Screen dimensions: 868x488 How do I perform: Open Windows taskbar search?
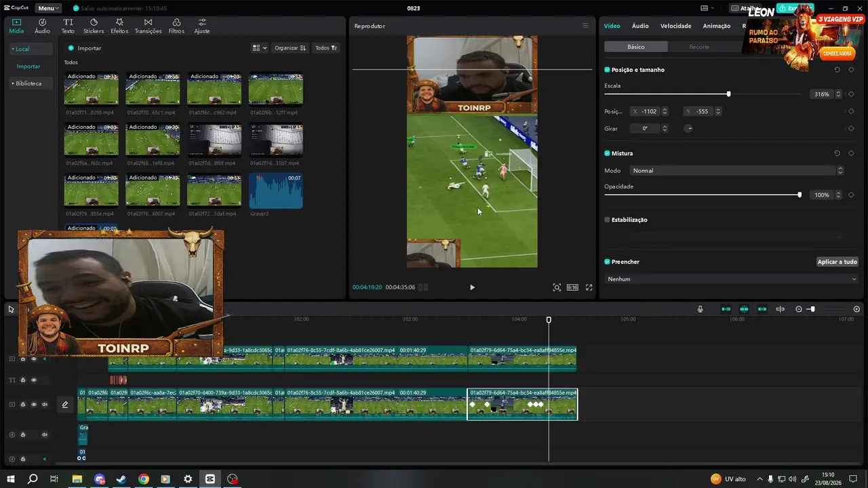tap(32, 479)
